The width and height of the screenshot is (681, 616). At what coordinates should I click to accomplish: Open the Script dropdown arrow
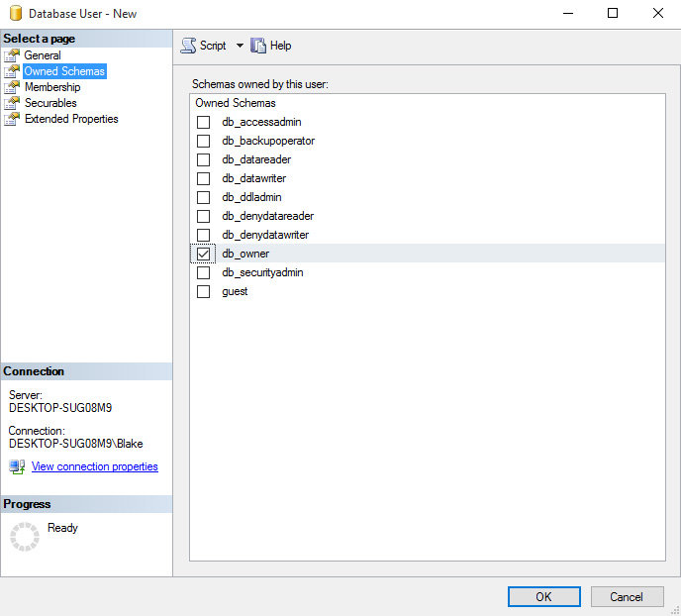point(240,46)
